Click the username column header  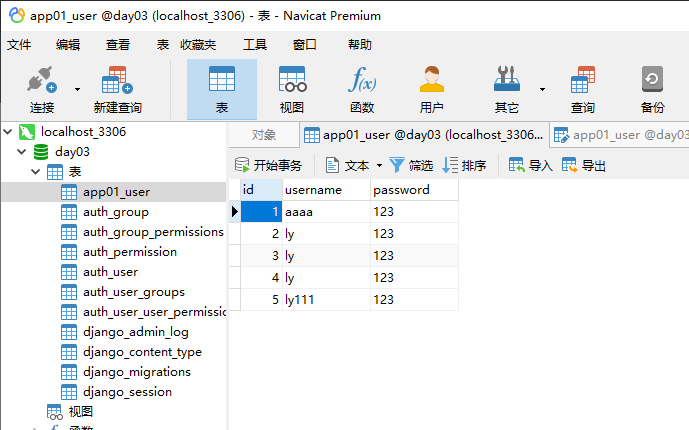(x=326, y=190)
